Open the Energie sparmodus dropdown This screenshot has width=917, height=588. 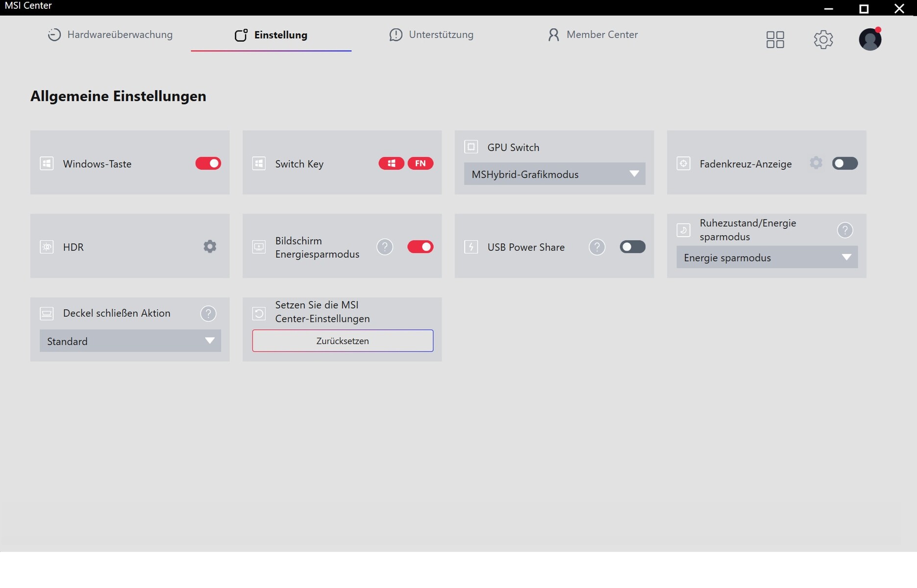coord(767,257)
